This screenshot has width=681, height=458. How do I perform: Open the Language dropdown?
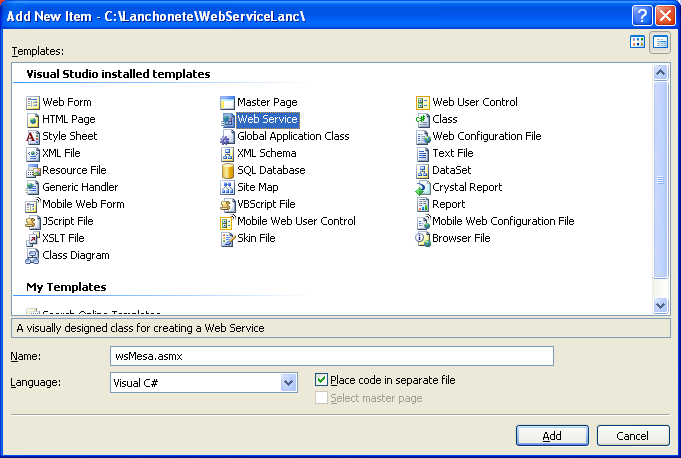click(x=288, y=383)
